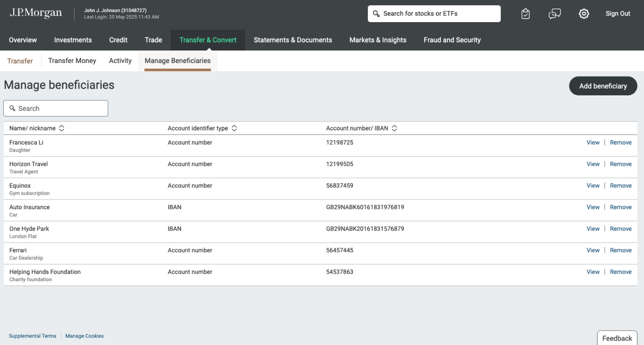Sort by Account identifier type arrows

(x=234, y=128)
